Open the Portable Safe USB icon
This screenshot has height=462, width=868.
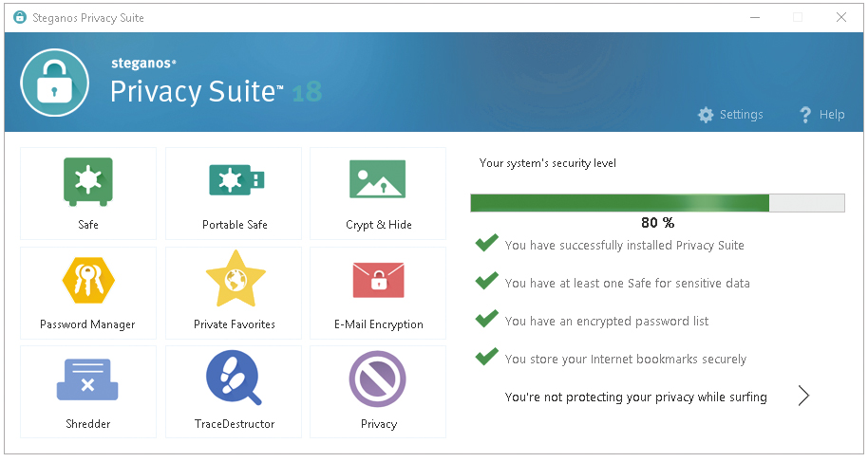coord(236,180)
